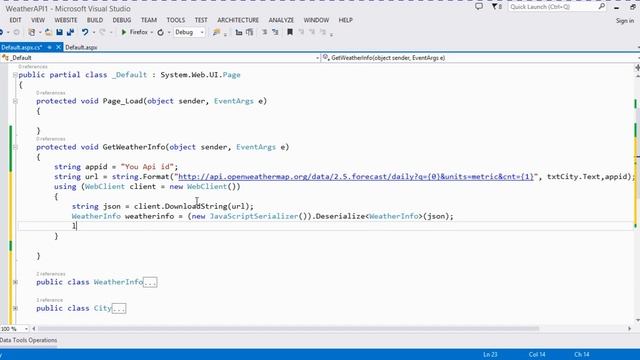Switch to the Default.aspx tab
640x360 pixels.
pos(81,47)
